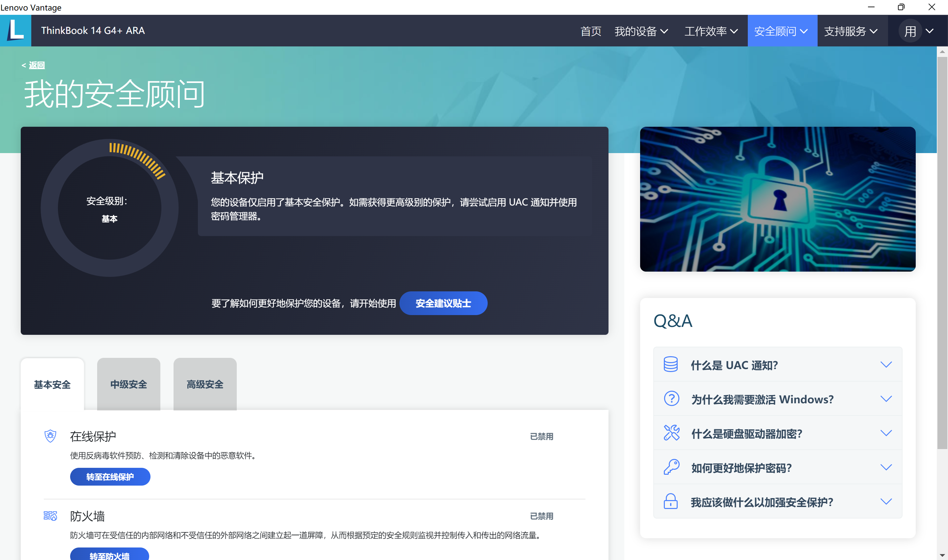This screenshot has height=560, width=948.
Task: Click the padlock icon beside 加强安全保护
Action: (671, 501)
